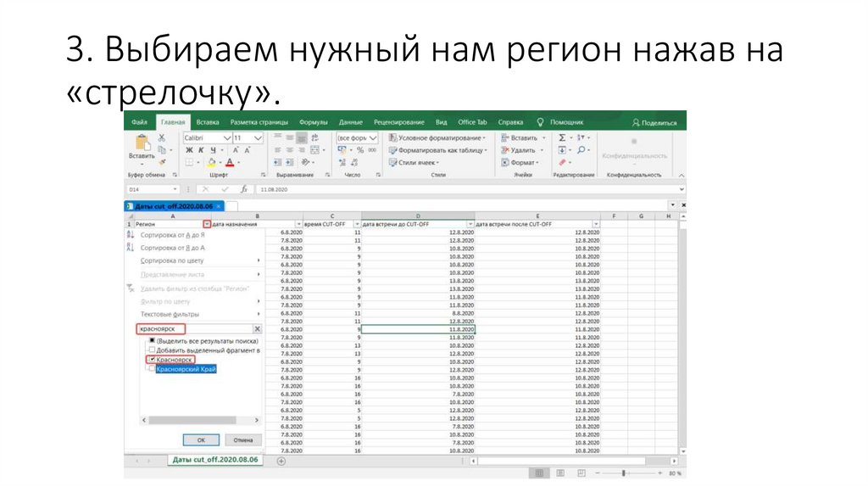The height and width of the screenshot is (487, 868).
Task: Click the text orientation icon
Action: pos(305,162)
